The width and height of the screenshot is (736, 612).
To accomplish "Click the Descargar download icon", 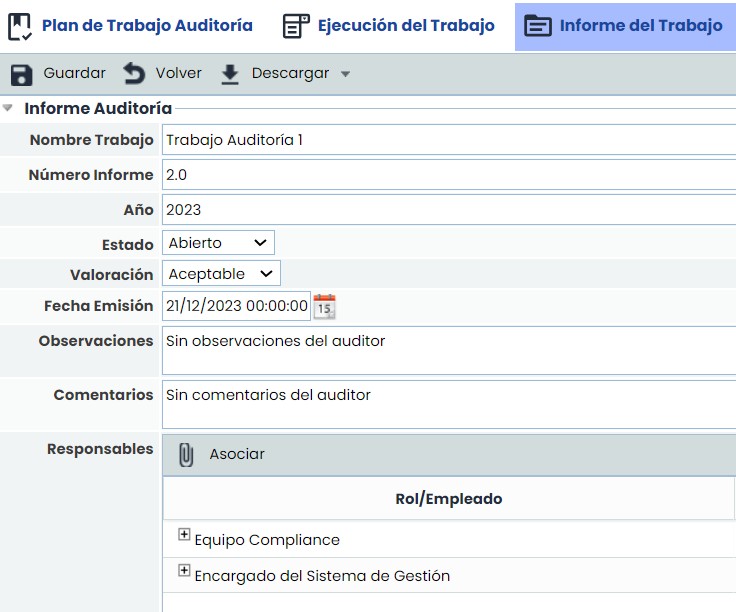I will (230, 74).
